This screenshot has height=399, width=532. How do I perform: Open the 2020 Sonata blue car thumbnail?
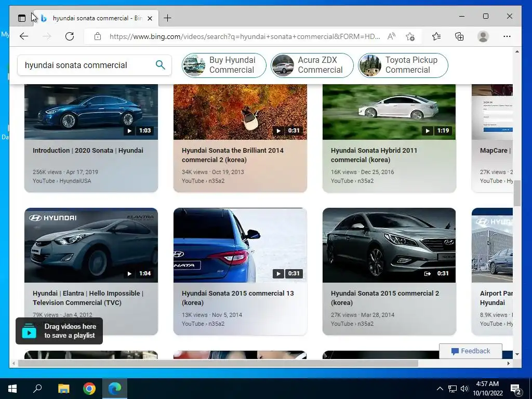[91, 112]
